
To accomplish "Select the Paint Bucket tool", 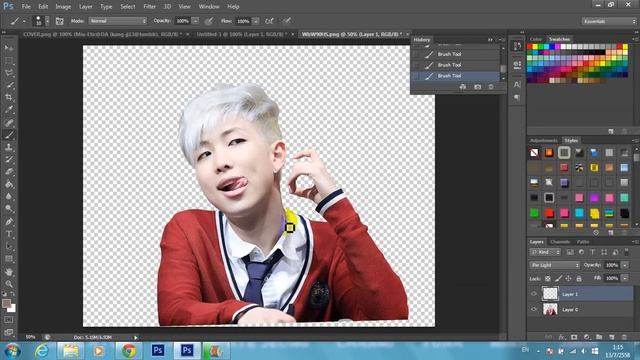I will (x=9, y=184).
